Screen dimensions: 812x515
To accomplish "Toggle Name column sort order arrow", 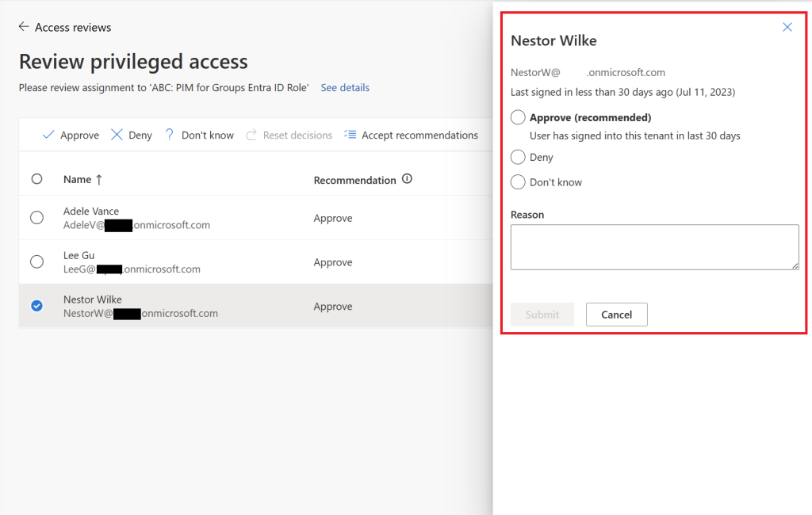I will click(98, 179).
